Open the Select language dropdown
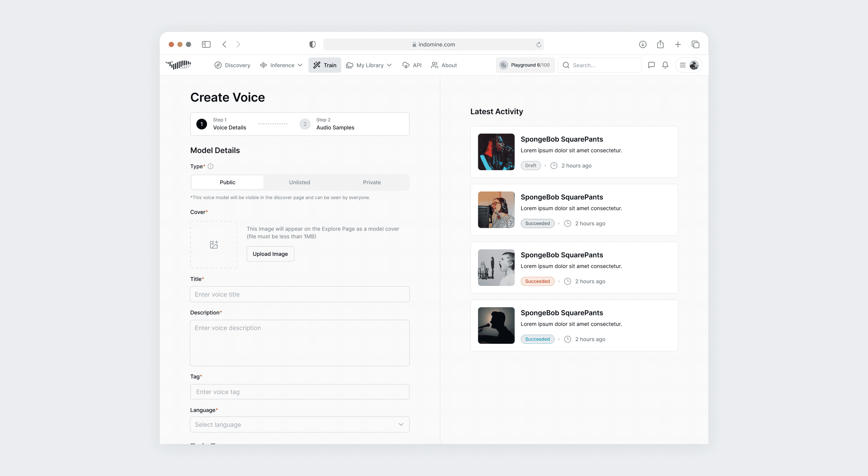The image size is (868, 476). pos(300,425)
